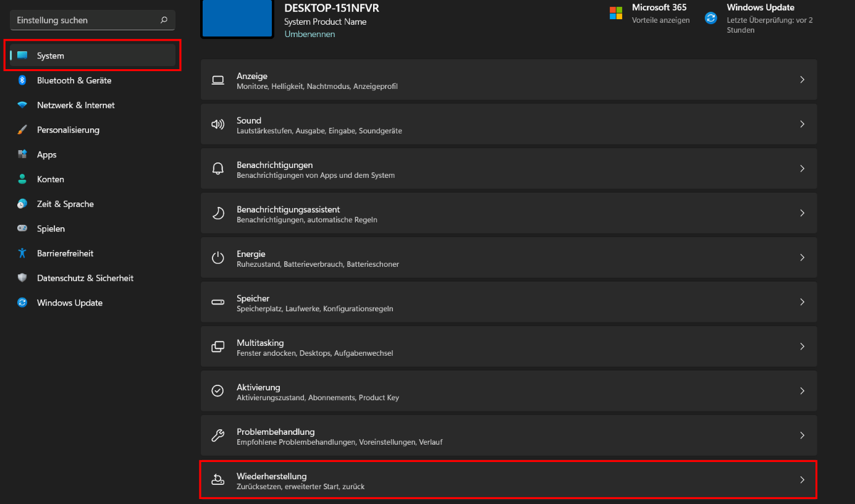Click the Problembehandlung wrench icon

(217, 435)
